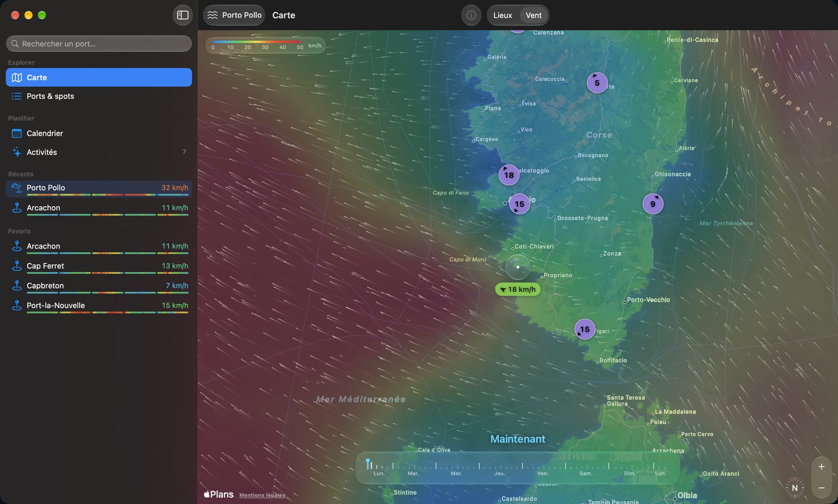Image resolution: width=838 pixels, height=504 pixels.
Task: Open Activités in the sidebar
Action: point(99,152)
